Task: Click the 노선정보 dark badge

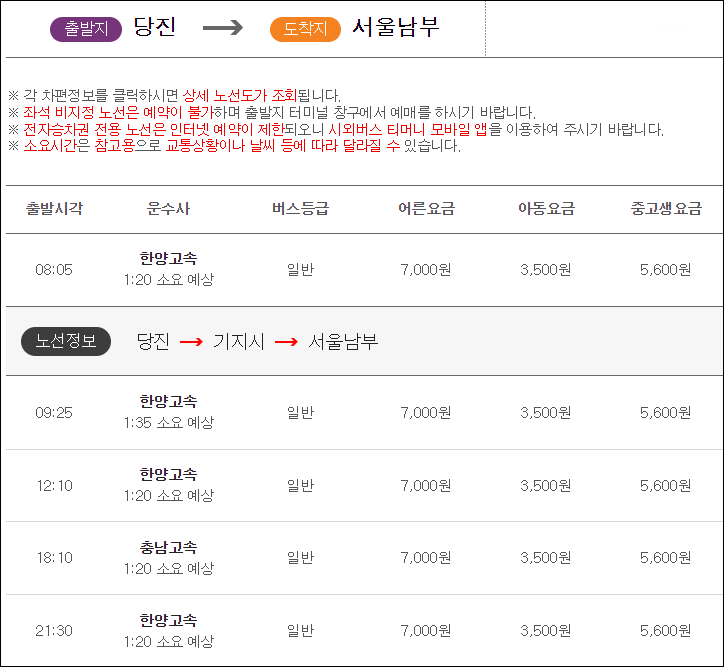Action: [x=66, y=341]
